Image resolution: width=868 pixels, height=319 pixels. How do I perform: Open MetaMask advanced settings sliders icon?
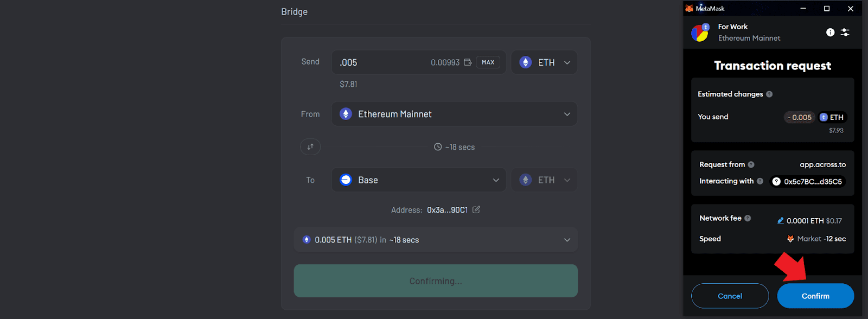(845, 32)
